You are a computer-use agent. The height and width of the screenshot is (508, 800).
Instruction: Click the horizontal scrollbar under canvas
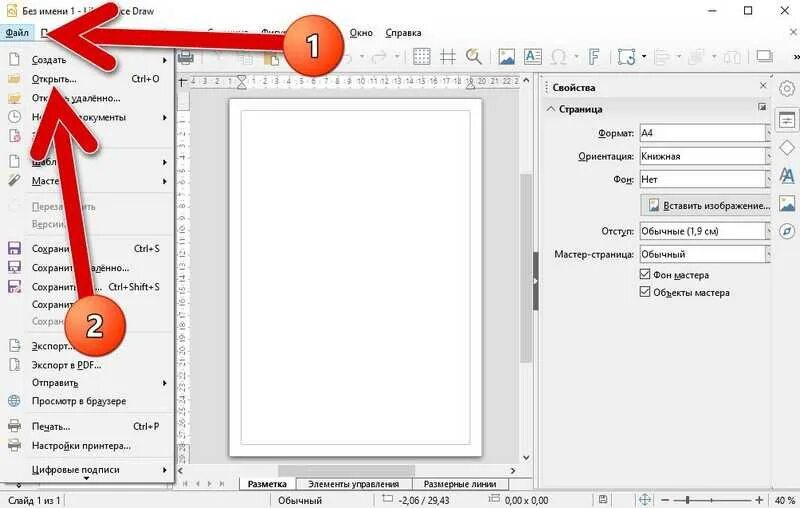click(x=346, y=470)
